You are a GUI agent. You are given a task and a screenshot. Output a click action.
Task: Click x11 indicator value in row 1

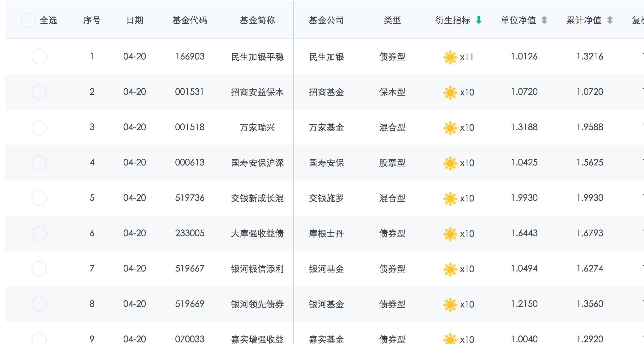467,57
